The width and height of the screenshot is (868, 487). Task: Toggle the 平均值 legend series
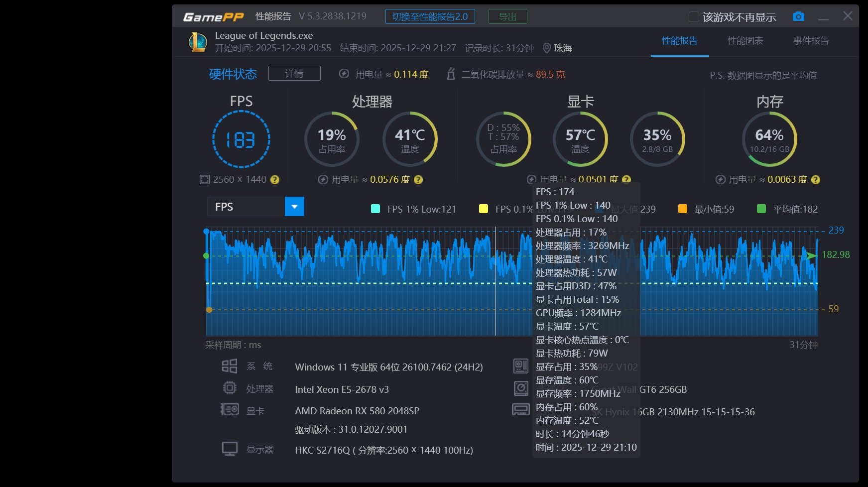(761, 209)
